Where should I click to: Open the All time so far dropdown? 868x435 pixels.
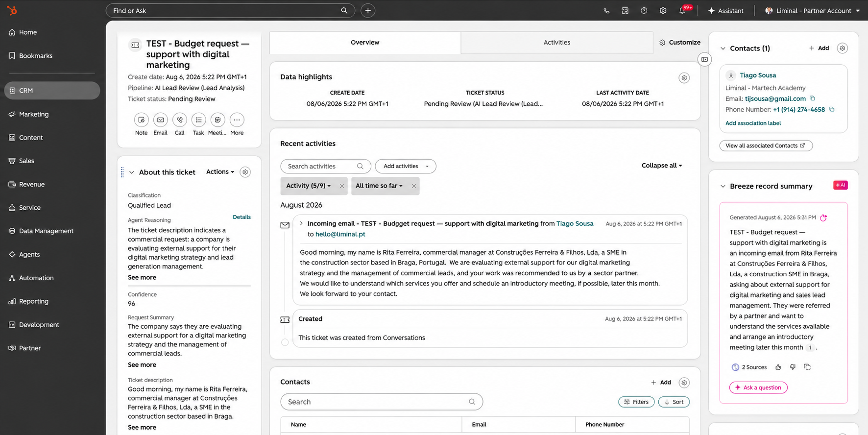coord(379,186)
